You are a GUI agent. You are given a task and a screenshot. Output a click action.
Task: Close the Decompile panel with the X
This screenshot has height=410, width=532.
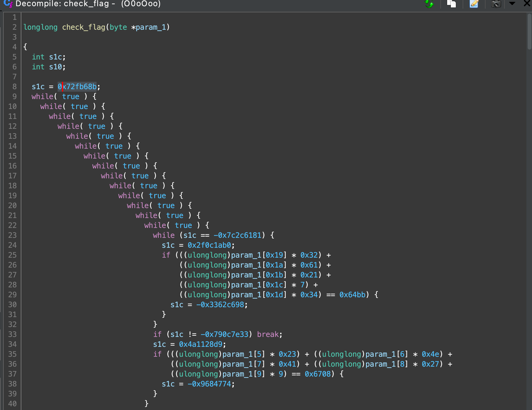(x=527, y=3)
